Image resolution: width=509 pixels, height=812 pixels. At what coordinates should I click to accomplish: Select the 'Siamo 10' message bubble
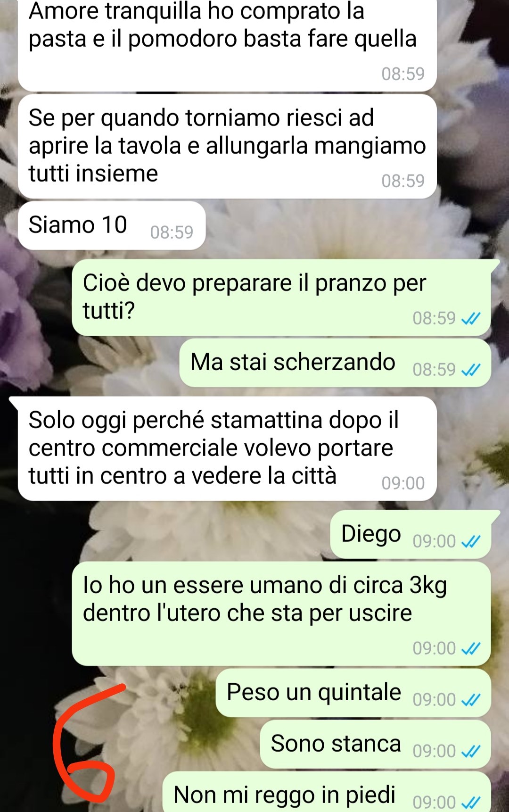point(112,225)
